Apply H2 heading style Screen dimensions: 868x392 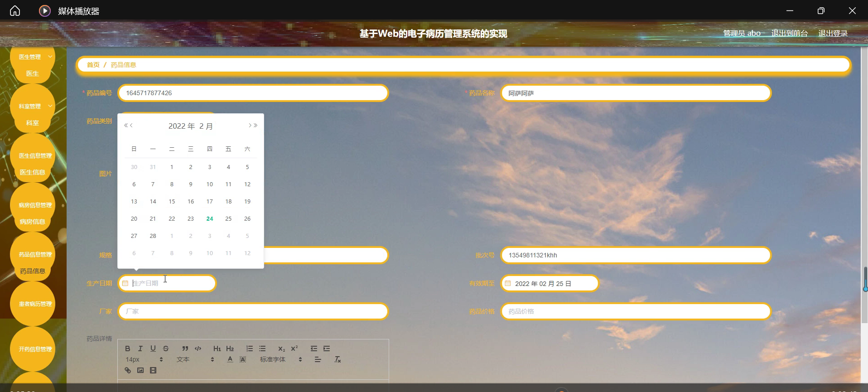point(230,348)
